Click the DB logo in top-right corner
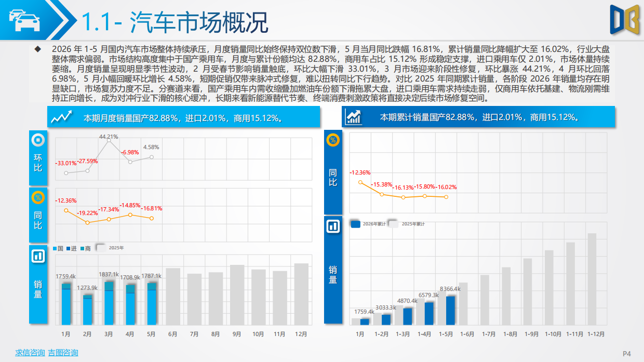The width and height of the screenshot is (644, 362). (x=625, y=21)
